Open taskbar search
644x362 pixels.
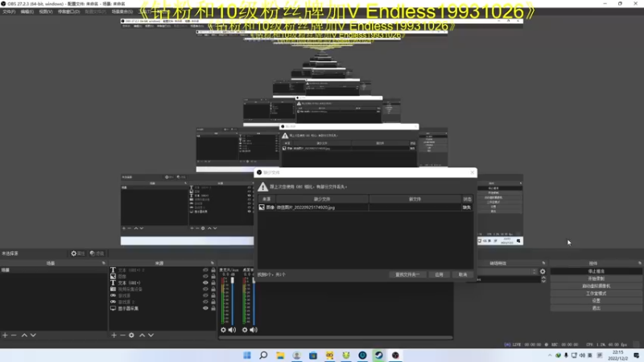tap(263, 355)
